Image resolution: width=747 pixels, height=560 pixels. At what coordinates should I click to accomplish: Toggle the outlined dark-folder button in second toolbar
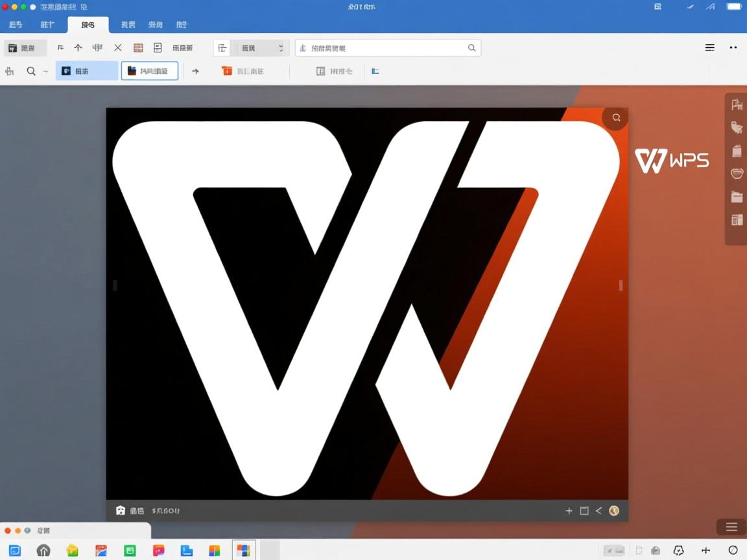(149, 71)
